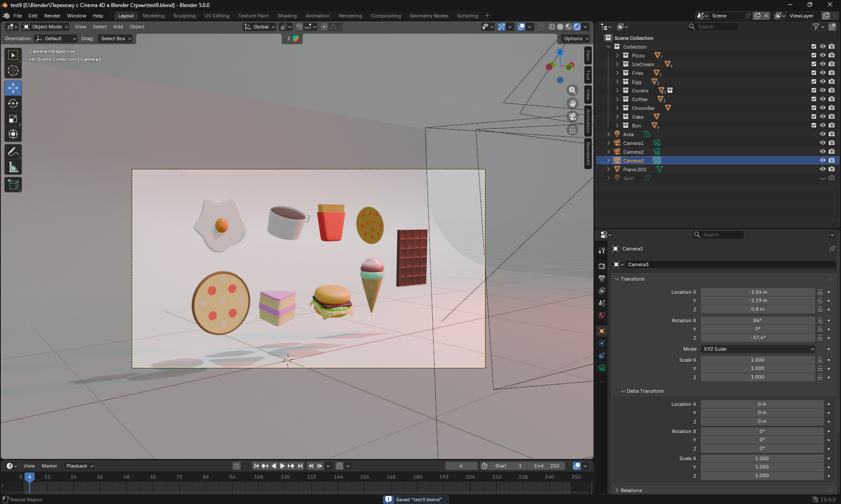Screen dimensions: 841x504
Task: Click the Rotation Z value field
Action: [758, 338]
